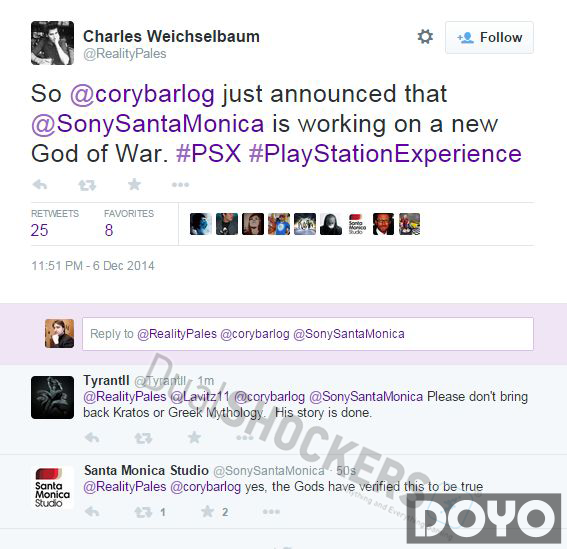Open #PlayStationExperience hashtag
This screenshot has width=567, height=549.
coord(385,154)
